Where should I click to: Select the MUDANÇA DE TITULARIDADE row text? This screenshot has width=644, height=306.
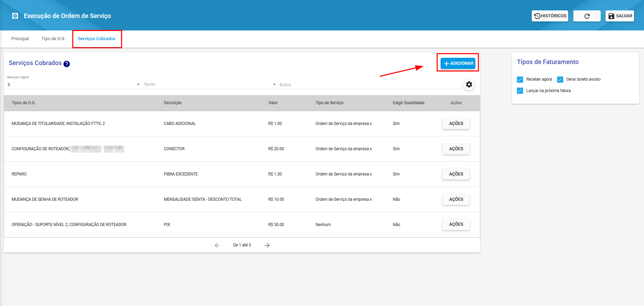click(x=58, y=124)
